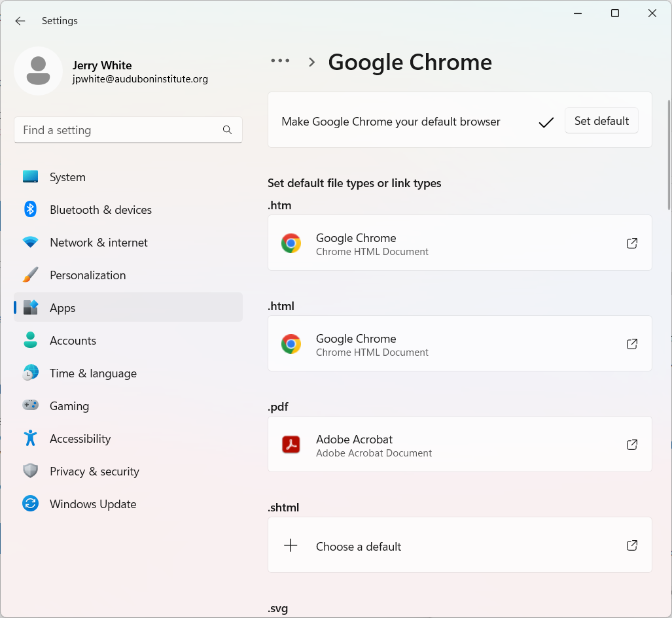
Task: Close the Settings window
Action: tap(652, 13)
